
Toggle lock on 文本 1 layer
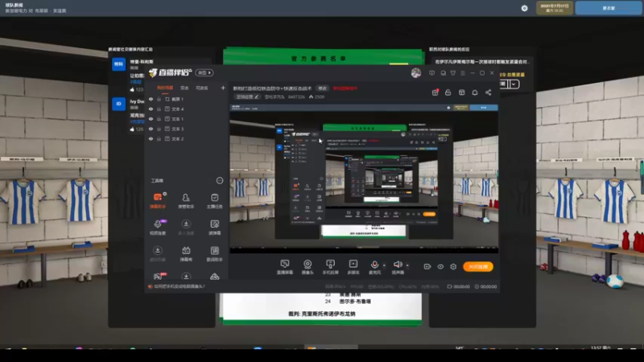point(159,119)
